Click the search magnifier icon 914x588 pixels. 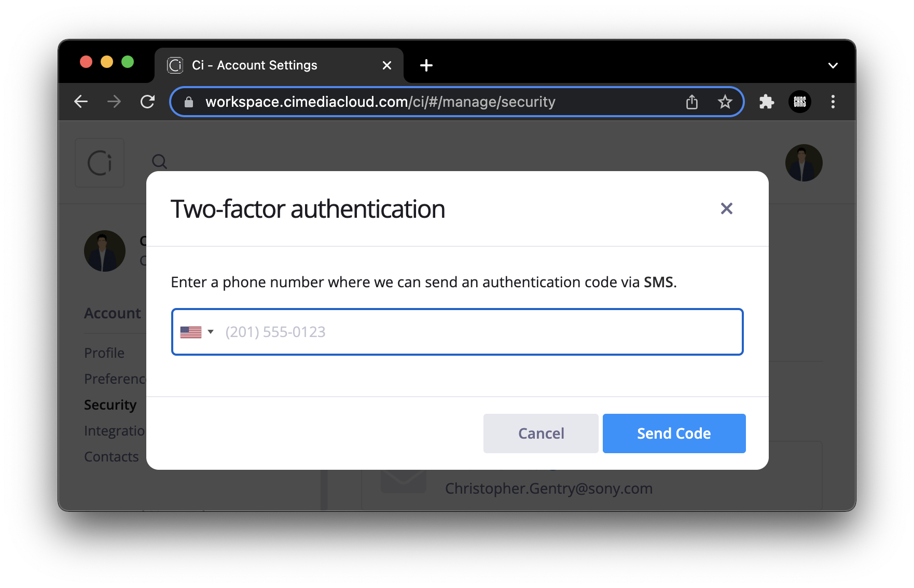159,162
